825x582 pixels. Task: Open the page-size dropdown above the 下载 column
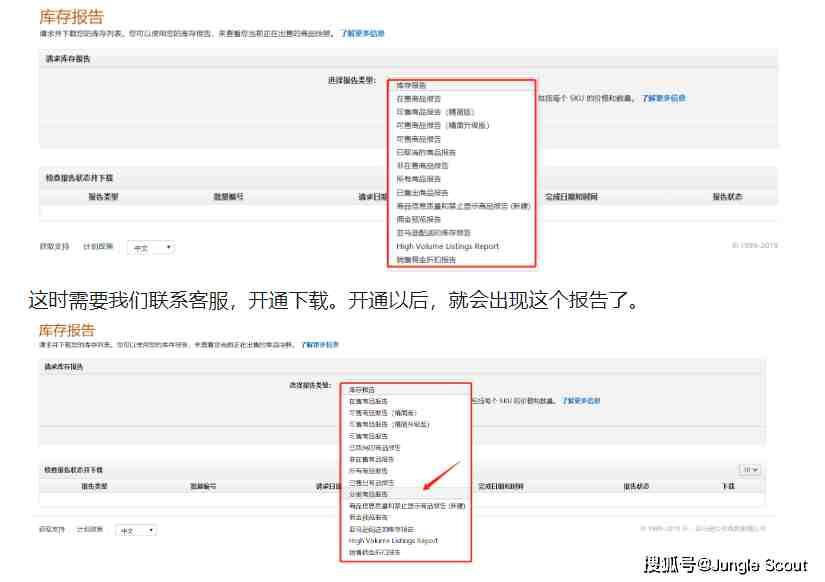(749, 469)
